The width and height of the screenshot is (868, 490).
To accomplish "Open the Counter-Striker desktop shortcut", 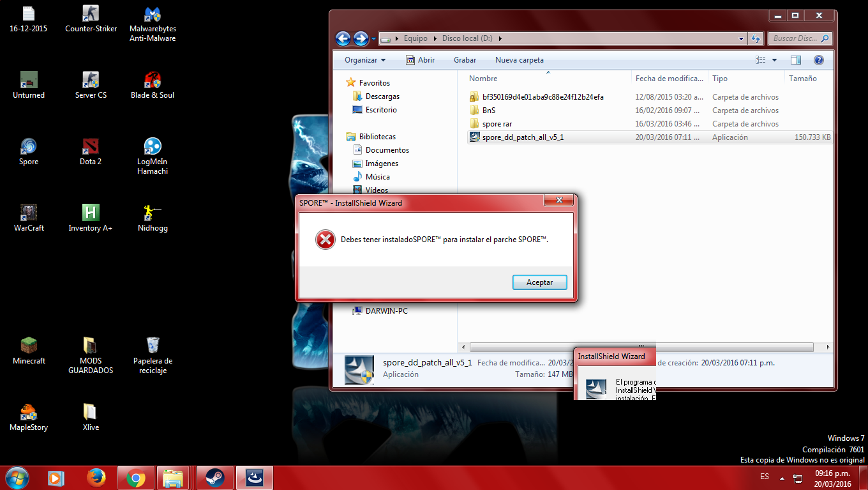I will tap(91, 19).
